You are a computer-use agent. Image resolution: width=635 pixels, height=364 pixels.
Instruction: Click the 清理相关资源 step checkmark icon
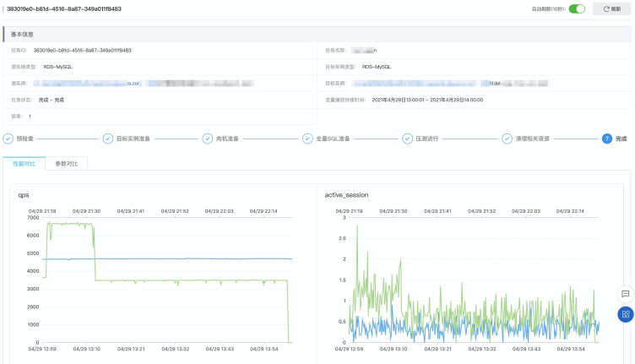click(507, 139)
